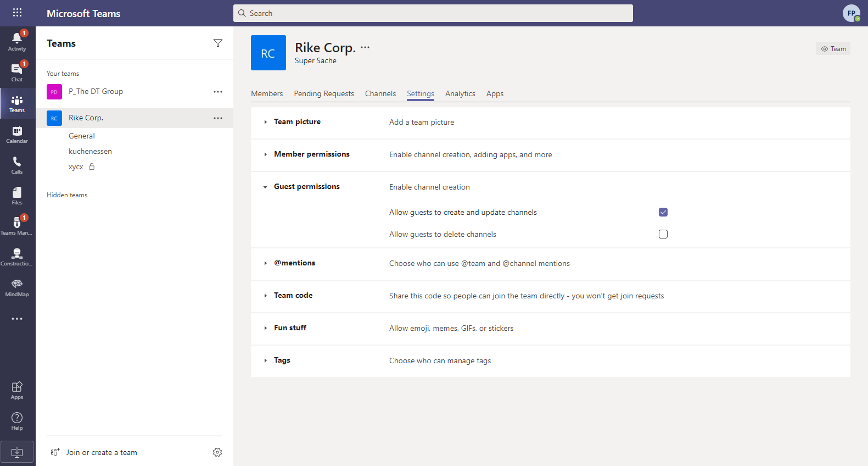Open the MindMap app
868x466 pixels.
click(x=17, y=287)
